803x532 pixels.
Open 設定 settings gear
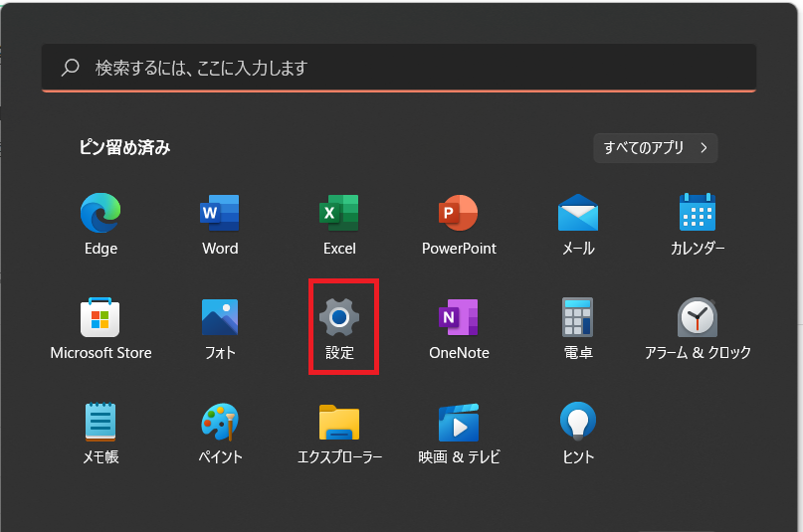(x=339, y=328)
